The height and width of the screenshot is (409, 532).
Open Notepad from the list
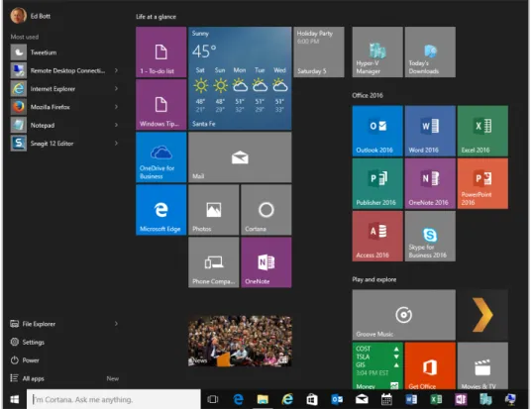click(x=64, y=125)
